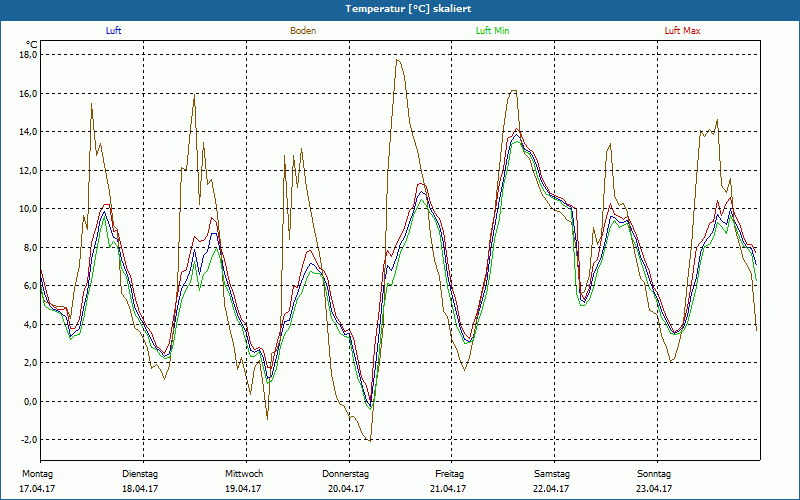The image size is (800, 500).
Task: Click the 4,0 y-axis value
Action: (x=30, y=324)
